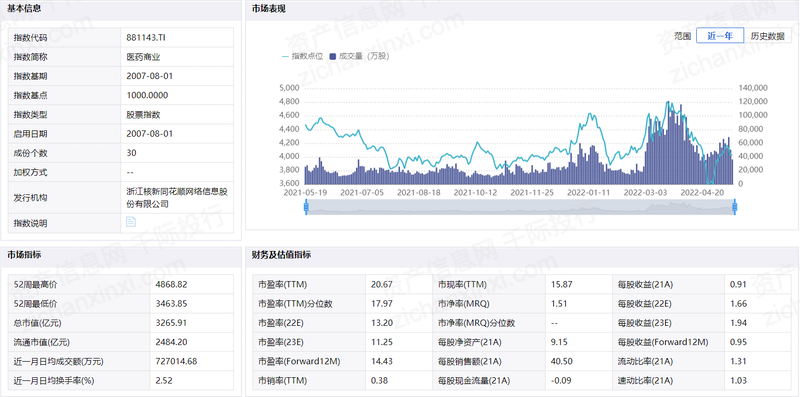800x397 pixels.
Task: Click the 范围 label
Action: (x=682, y=36)
